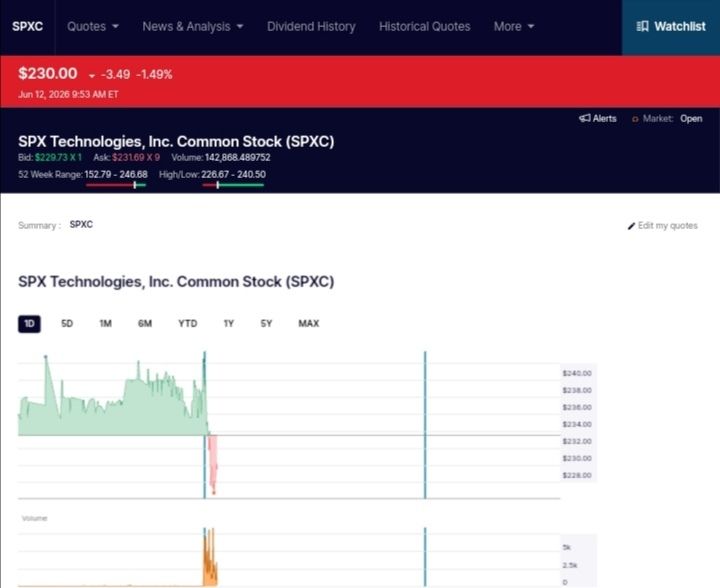Select the MAX chart range
The height and width of the screenshot is (588, 720).
(x=309, y=324)
